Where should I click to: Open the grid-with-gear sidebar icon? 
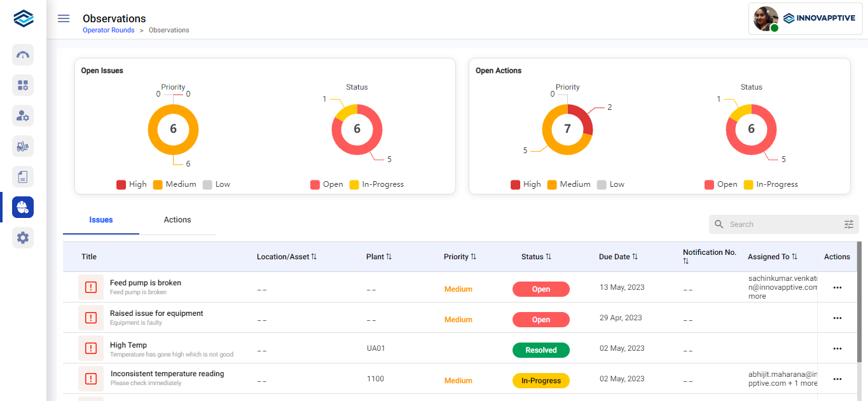tap(23, 85)
